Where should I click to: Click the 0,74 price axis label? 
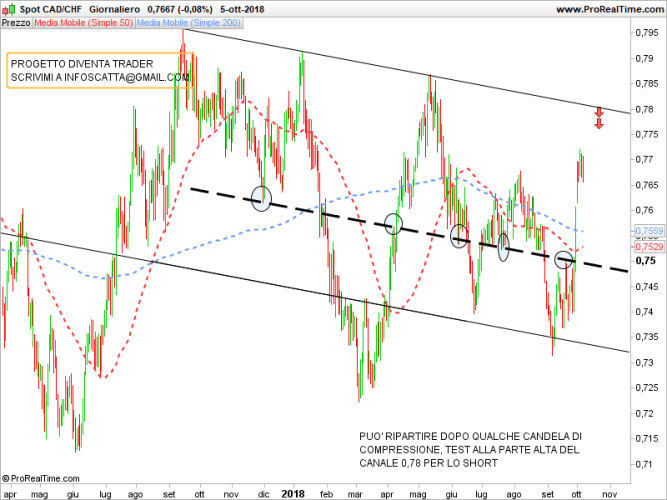[x=644, y=312]
